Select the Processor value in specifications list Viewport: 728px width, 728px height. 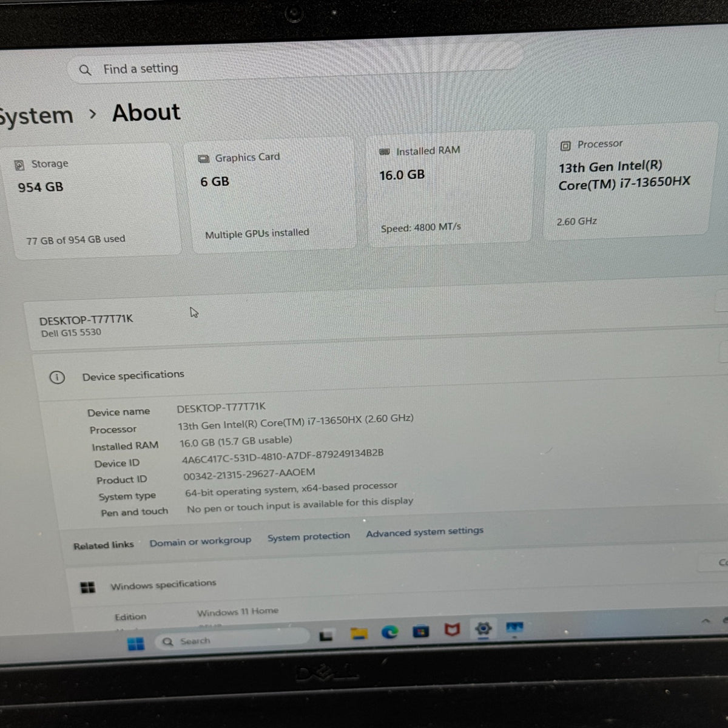point(295,422)
